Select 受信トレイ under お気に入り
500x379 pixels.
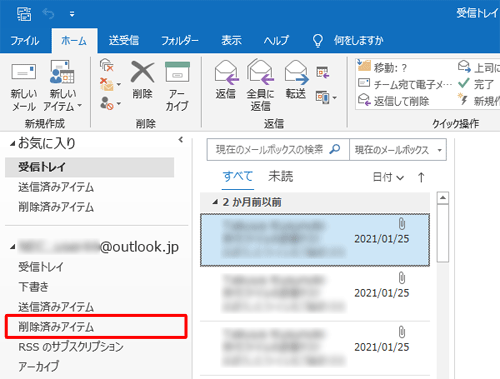(89, 167)
